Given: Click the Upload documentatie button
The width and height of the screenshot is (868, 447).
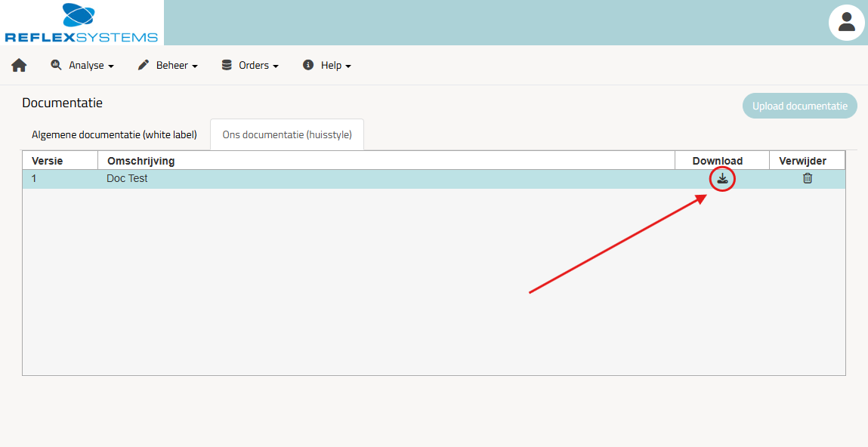Looking at the screenshot, I should pyautogui.click(x=799, y=106).
